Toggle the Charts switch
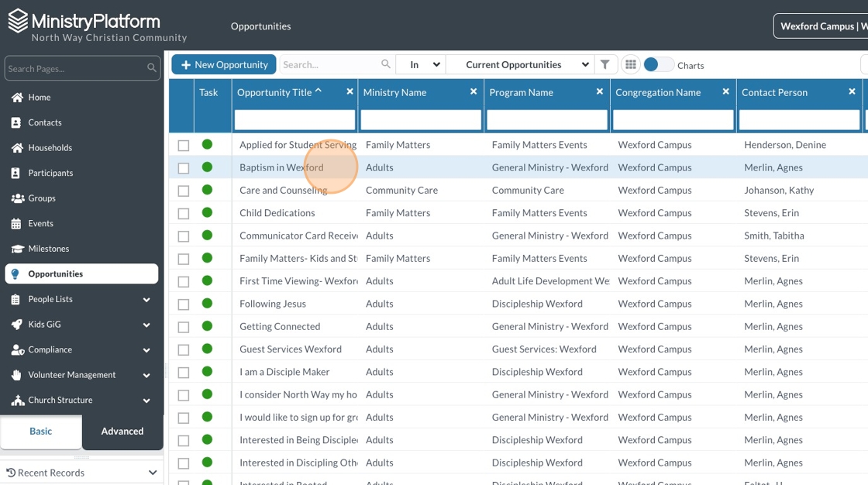Viewport: 868px width, 485px height. (658, 65)
